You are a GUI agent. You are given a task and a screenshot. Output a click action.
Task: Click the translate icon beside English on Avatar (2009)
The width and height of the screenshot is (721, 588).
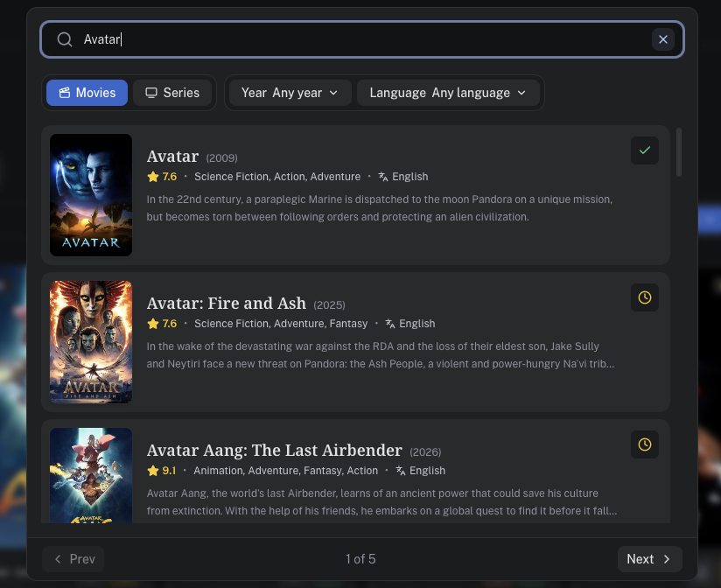[383, 177]
